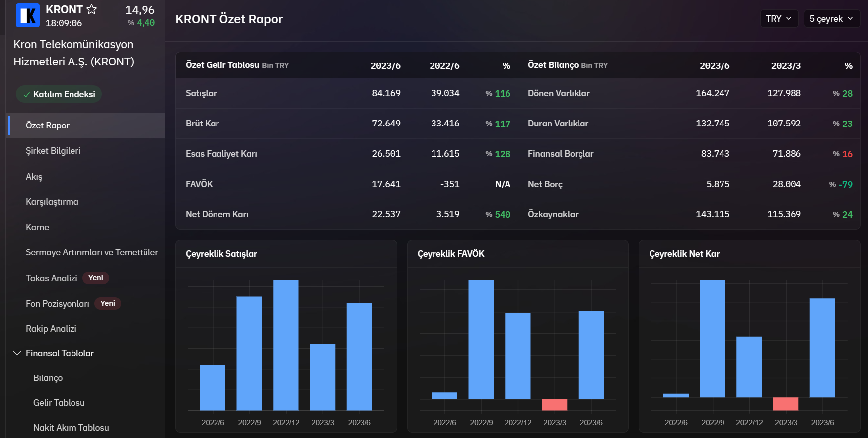Click the Çeyreklik Satışlar chart title
The image size is (868, 438).
[x=221, y=254]
